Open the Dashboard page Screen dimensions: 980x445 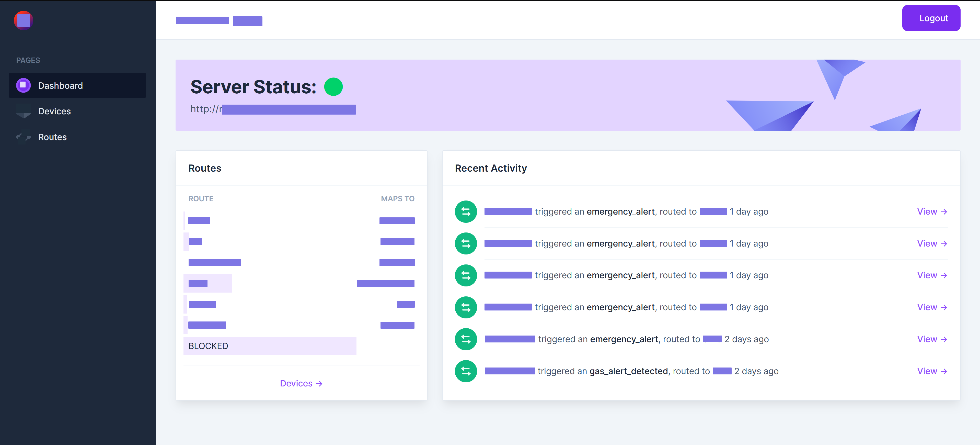[x=61, y=86]
